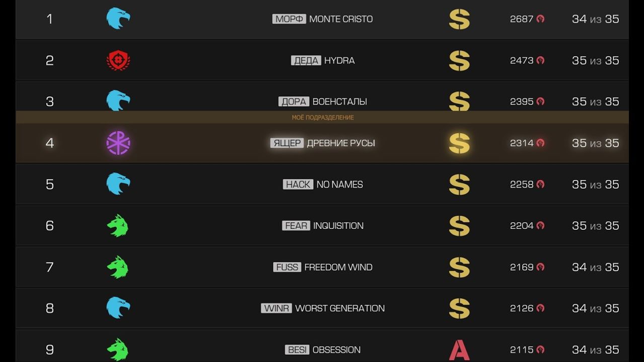Click the green wolf emblem beside INQUISITION
Image resolution: width=644 pixels, height=362 pixels.
point(118,226)
